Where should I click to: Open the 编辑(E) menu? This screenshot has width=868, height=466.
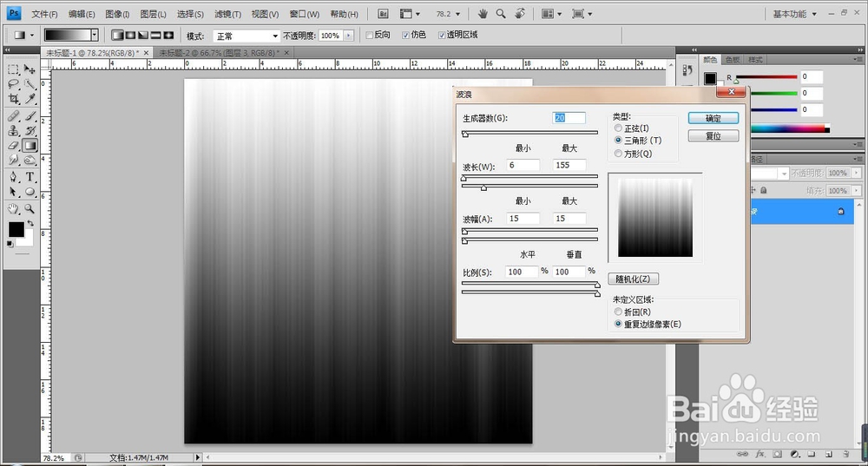pyautogui.click(x=82, y=15)
